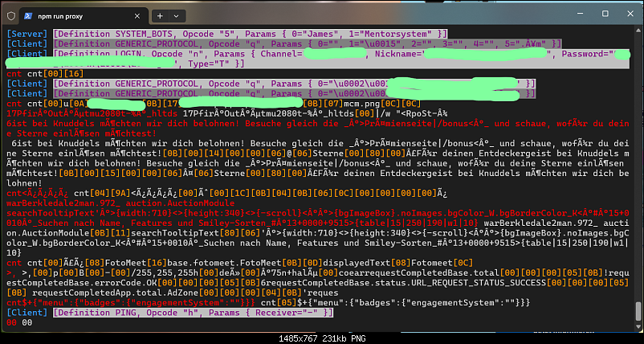Close the npm run proxy tab
Image resolution: width=644 pixels, height=344 pixels.
[138, 15]
